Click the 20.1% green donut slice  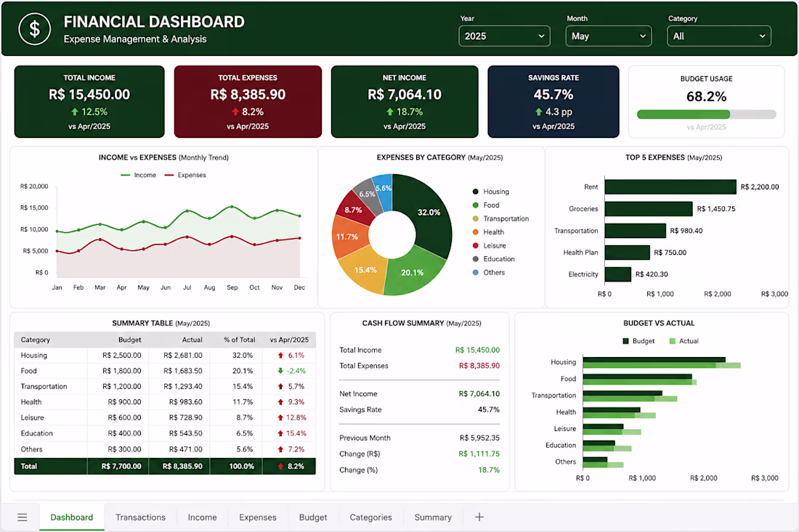[x=412, y=272]
